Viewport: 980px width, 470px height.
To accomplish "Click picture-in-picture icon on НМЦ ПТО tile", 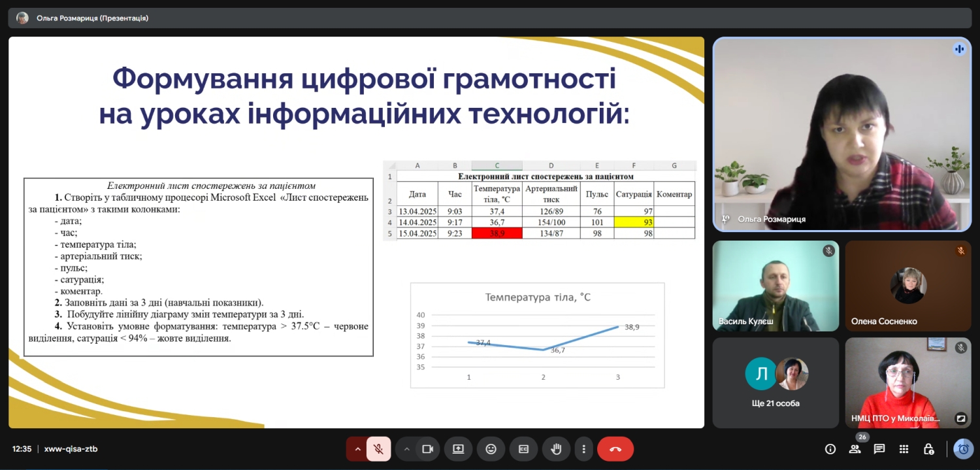I will click(960, 418).
